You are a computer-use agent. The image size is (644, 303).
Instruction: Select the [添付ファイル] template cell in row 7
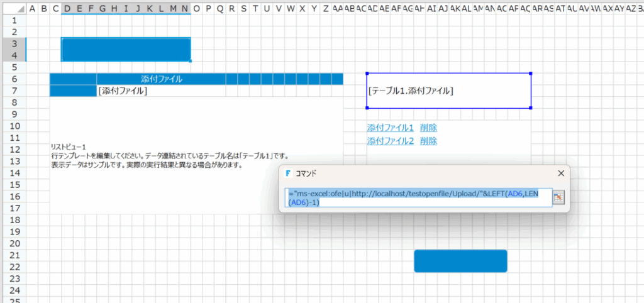(x=123, y=91)
